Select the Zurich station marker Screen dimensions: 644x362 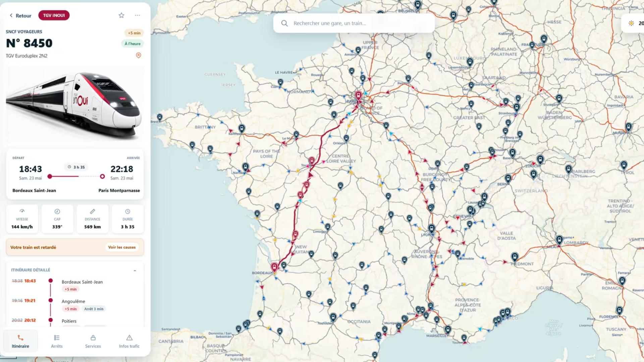(540, 159)
